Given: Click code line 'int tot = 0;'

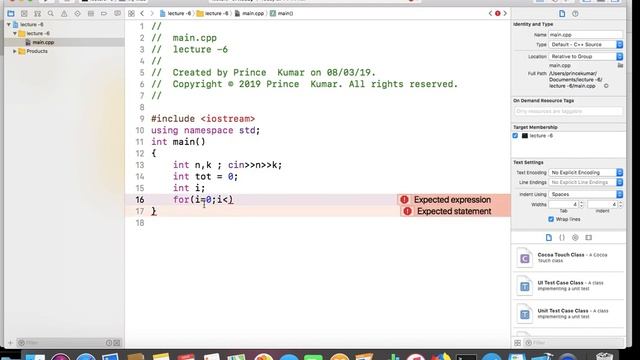Looking at the screenshot, I should 205,177.
